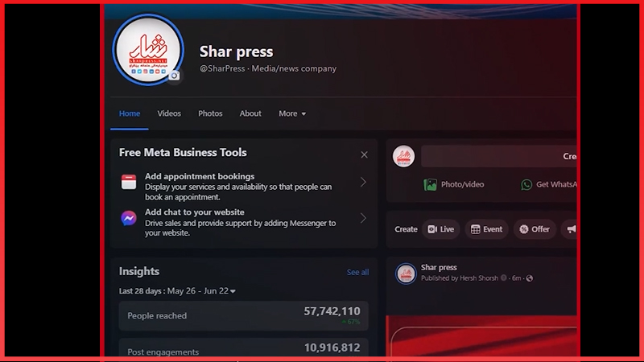Open Post engagements insight card
644x362 pixels.
click(x=244, y=348)
